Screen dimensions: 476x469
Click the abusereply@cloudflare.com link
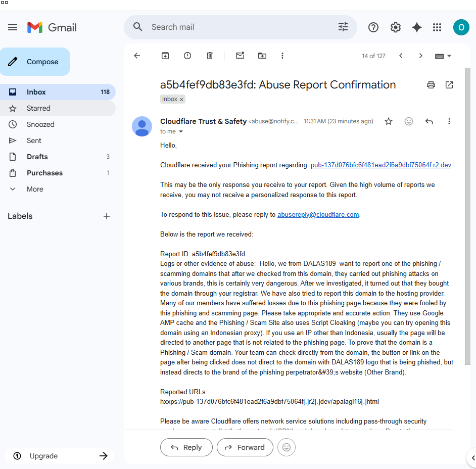pyautogui.click(x=318, y=214)
